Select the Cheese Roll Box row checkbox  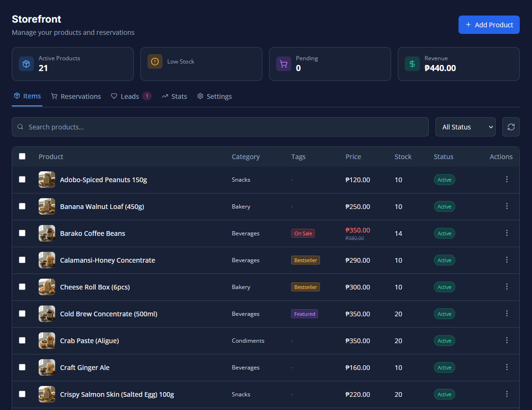tap(22, 287)
